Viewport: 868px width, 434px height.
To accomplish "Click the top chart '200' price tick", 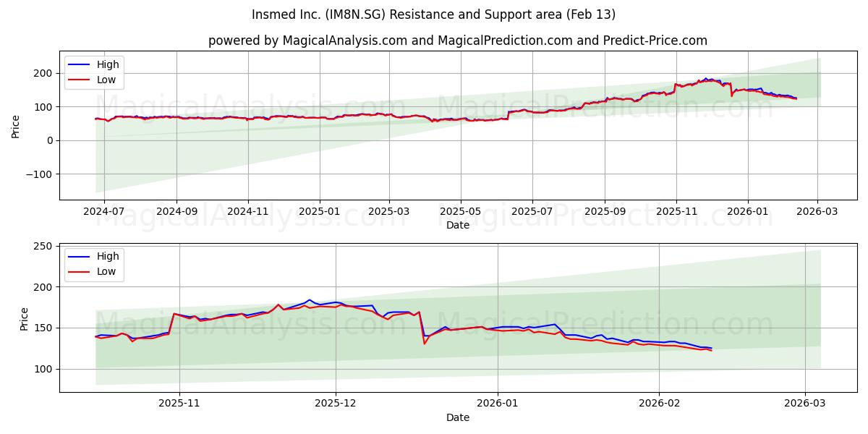I will pos(44,73).
